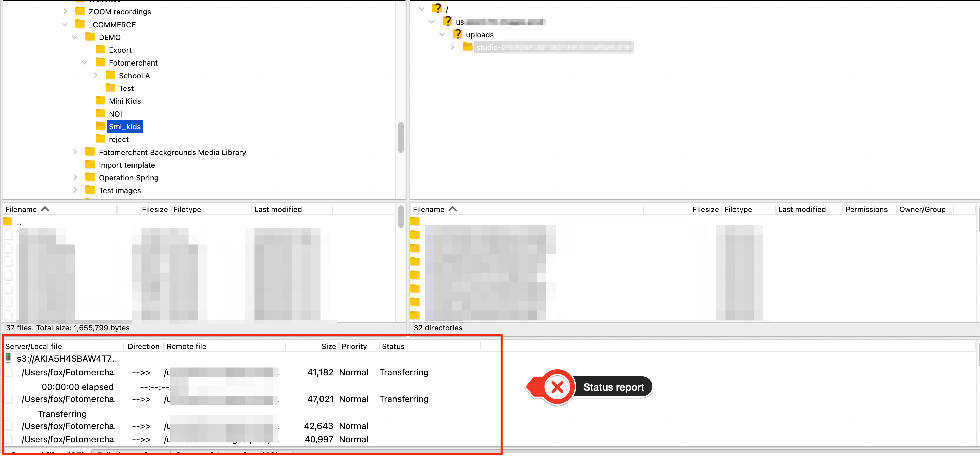Click the queue Status column header
The width and height of the screenshot is (980, 469).
(430, 346)
